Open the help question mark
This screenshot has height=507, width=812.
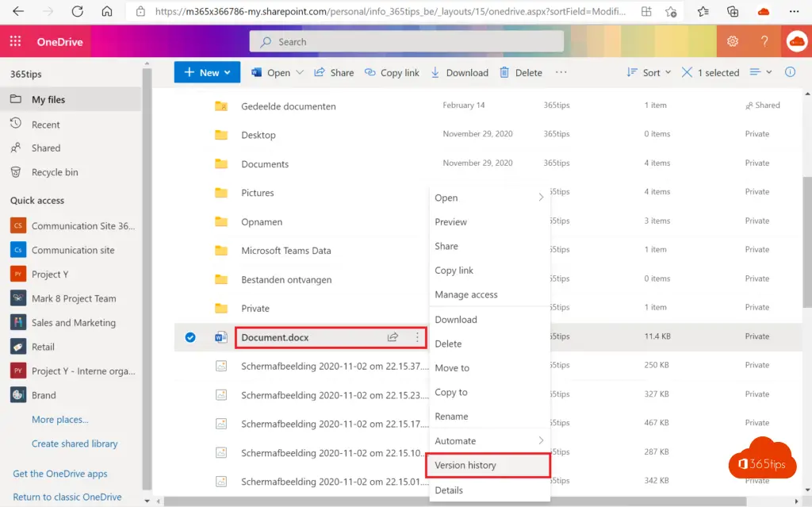tap(764, 41)
